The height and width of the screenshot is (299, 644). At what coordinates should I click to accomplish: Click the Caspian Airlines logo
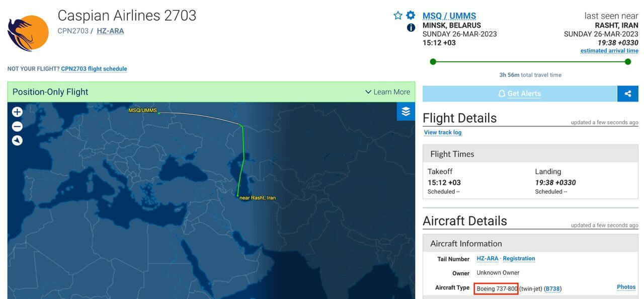(x=28, y=33)
